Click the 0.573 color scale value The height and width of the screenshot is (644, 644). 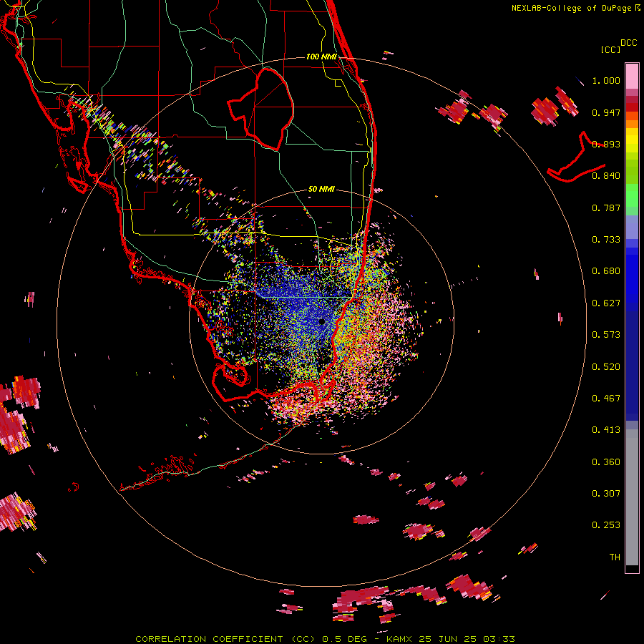(x=606, y=335)
